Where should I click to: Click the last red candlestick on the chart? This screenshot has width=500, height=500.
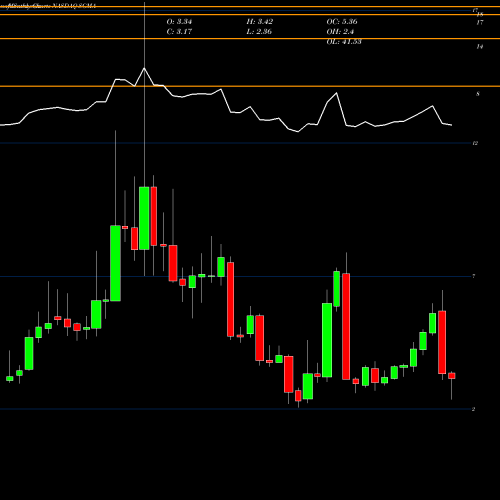pyautogui.click(x=452, y=376)
